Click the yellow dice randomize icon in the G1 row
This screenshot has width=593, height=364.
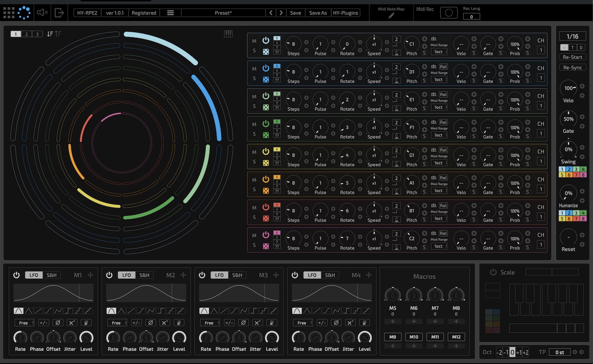(266, 163)
